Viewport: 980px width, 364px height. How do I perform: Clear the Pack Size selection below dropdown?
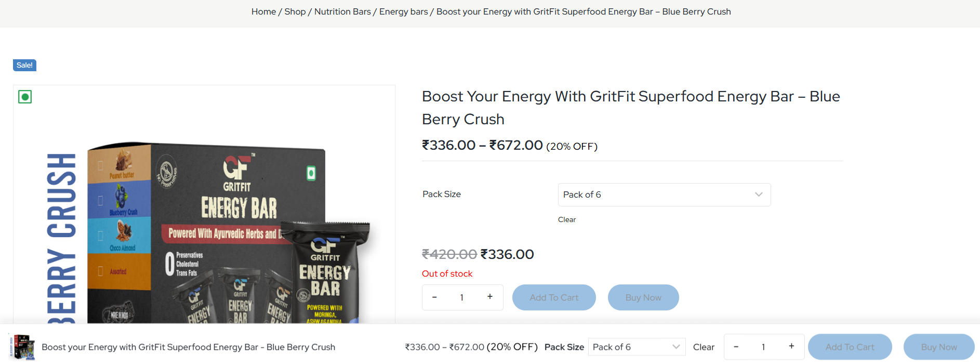pyautogui.click(x=567, y=219)
